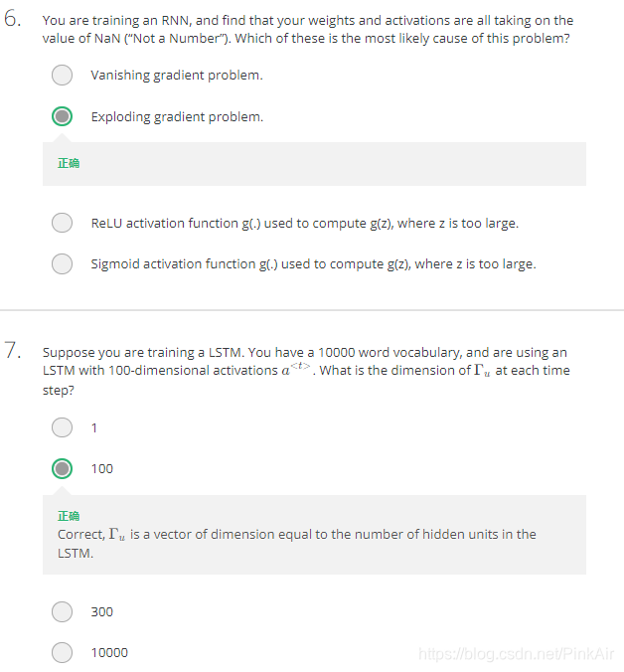Click the green 正确 label under question 6
This screenshot has height=672, width=624.
pyautogui.click(x=69, y=163)
